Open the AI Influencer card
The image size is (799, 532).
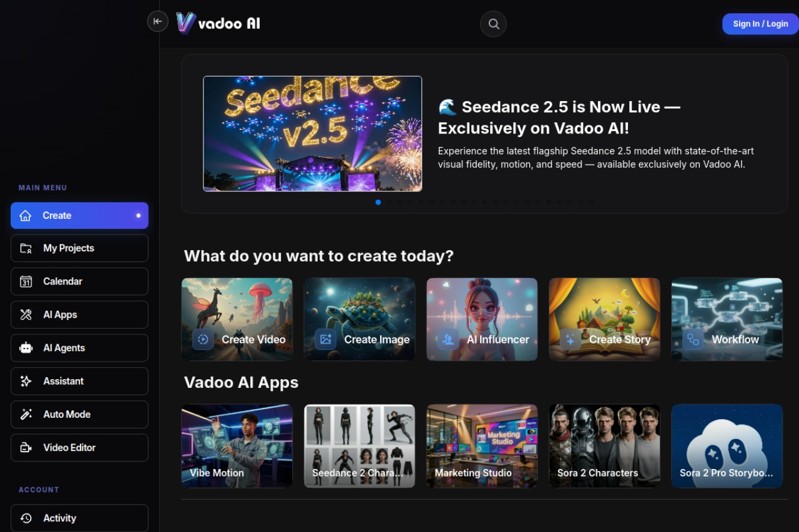coord(482,319)
